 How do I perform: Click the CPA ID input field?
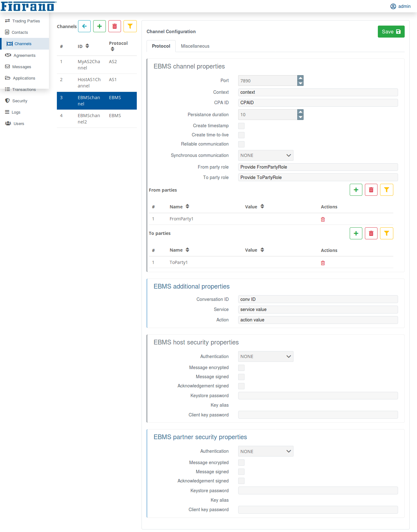click(x=317, y=103)
